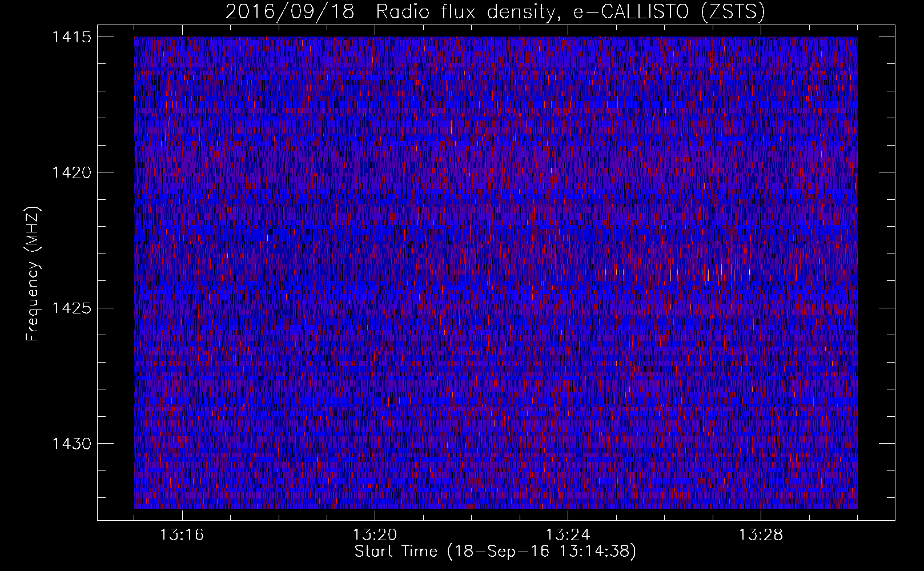924x571 pixels.
Task: Click the 13:24 time axis label
Action: [568, 535]
